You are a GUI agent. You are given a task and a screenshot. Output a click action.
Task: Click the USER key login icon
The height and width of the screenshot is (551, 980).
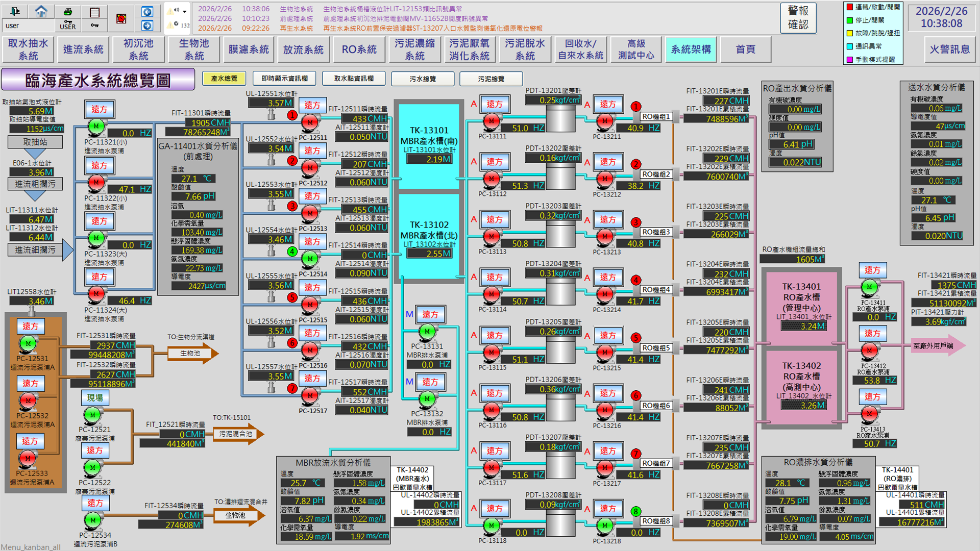pos(67,25)
